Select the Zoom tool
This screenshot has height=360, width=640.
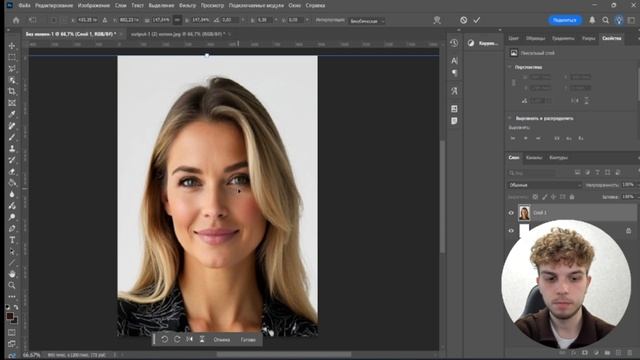(x=12, y=285)
